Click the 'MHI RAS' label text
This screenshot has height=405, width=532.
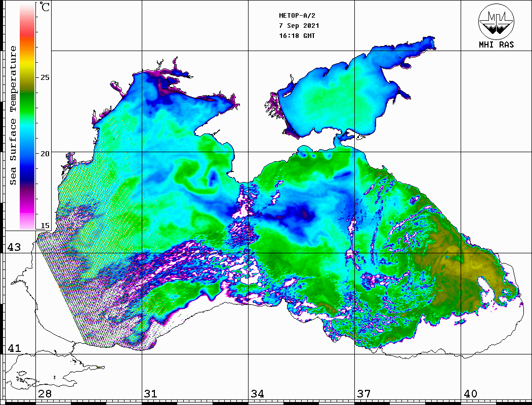click(496, 44)
